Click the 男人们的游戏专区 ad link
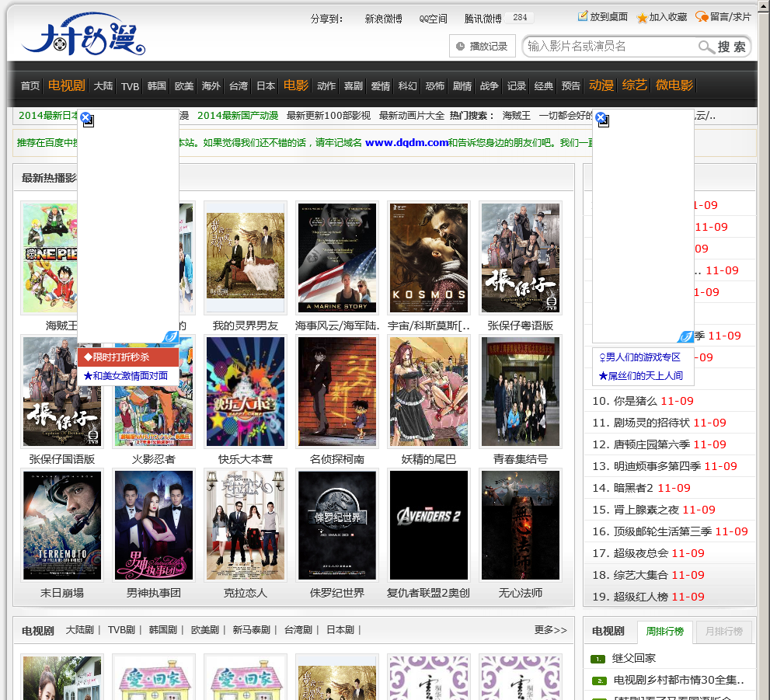Image resolution: width=770 pixels, height=700 pixels. (640, 357)
